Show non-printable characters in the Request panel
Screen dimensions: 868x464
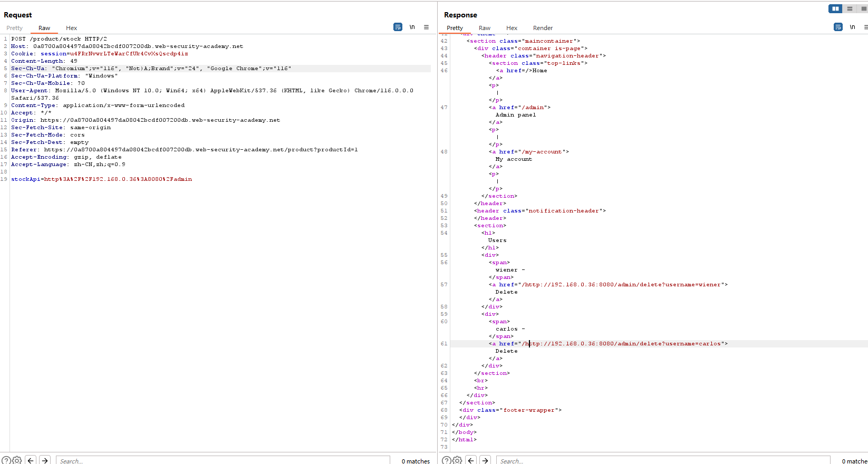(412, 27)
